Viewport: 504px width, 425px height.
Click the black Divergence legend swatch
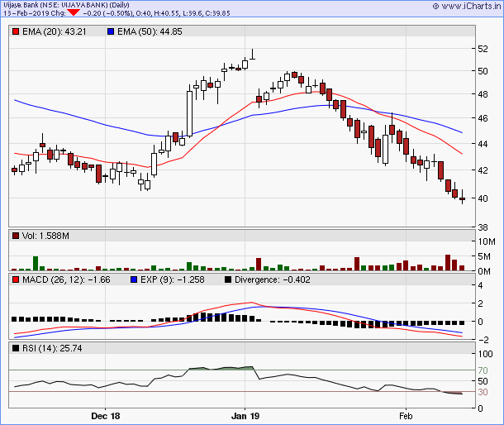tap(228, 279)
